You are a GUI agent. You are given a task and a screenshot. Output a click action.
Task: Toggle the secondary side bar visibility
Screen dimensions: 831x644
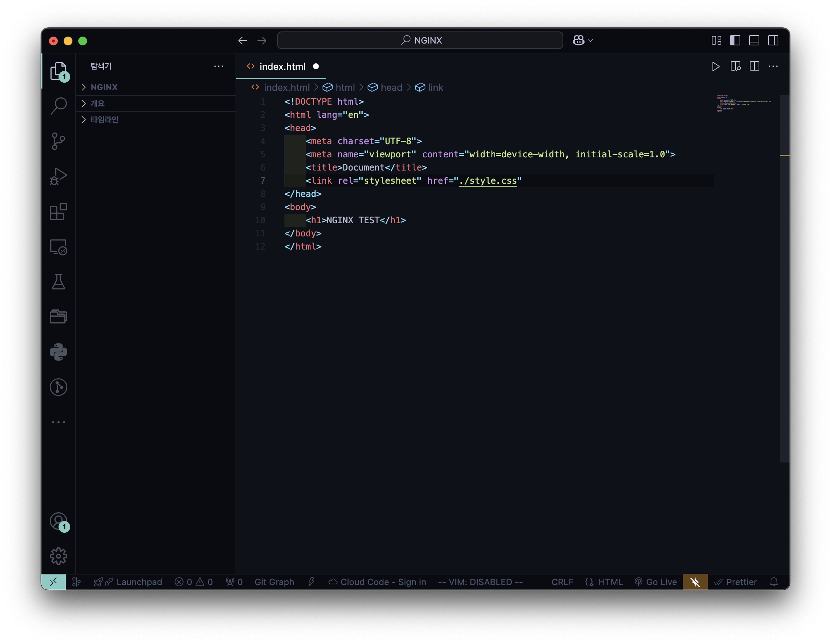tap(773, 40)
